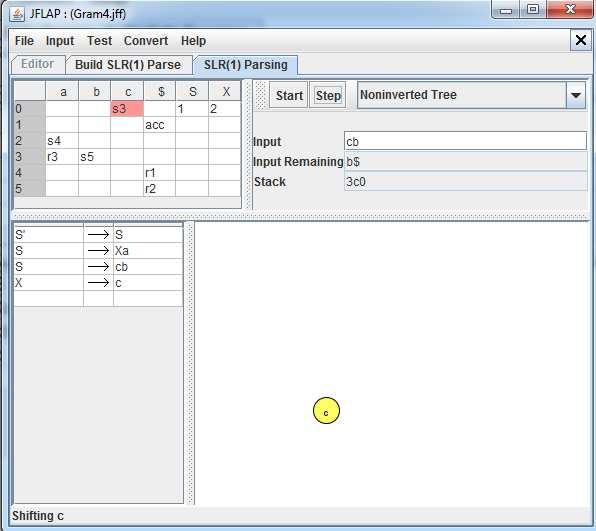Click the Input field containing cb
Image resolution: width=596 pixels, height=531 pixels.
(x=465, y=141)
